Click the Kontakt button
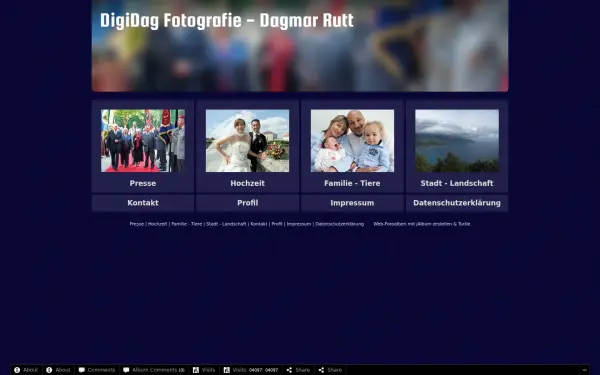 (143, 203)
